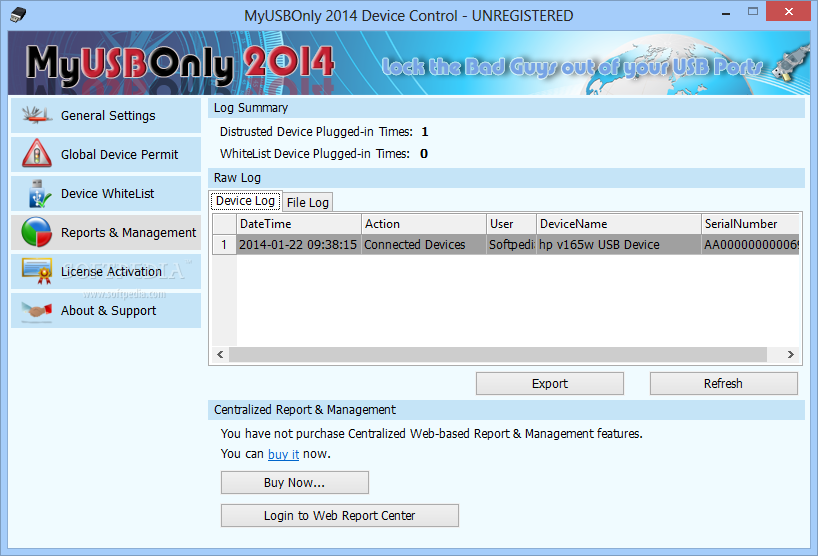
Task: Click the horizontal scrollbar thumb in log table
Action: coord(498,355)
